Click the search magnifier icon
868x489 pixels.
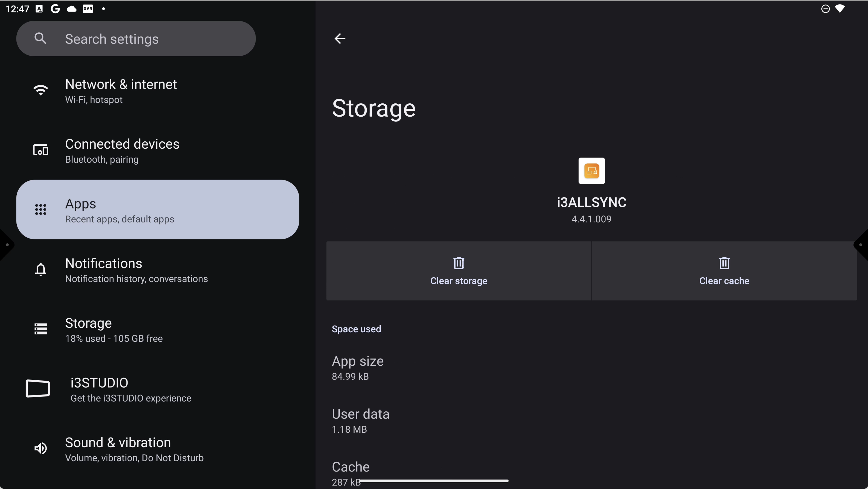[x=40, y=39]
